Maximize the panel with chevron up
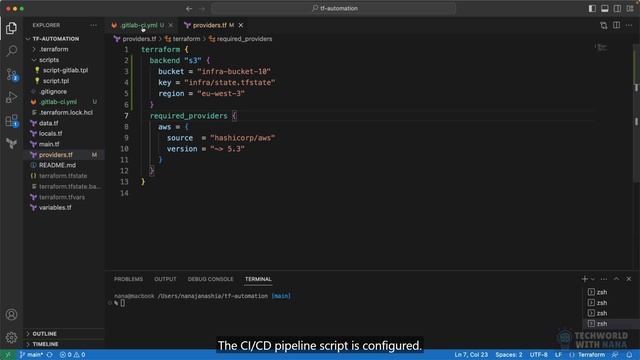 coord(616,279)
